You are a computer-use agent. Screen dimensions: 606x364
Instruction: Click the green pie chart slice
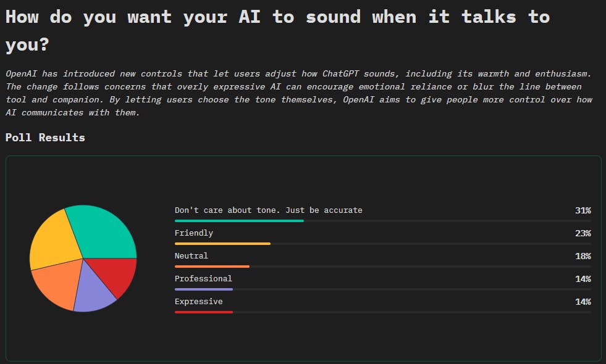pyautogui.click(x=105, y=231)
